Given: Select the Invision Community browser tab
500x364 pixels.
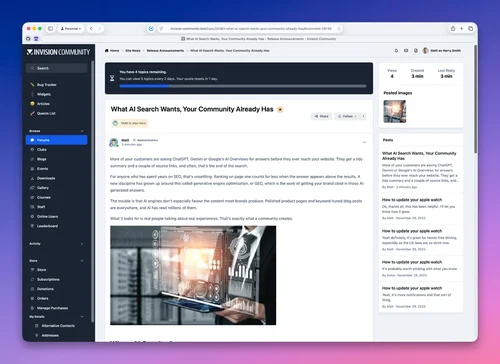Looking at the screenshot, I should click(259, 39).
